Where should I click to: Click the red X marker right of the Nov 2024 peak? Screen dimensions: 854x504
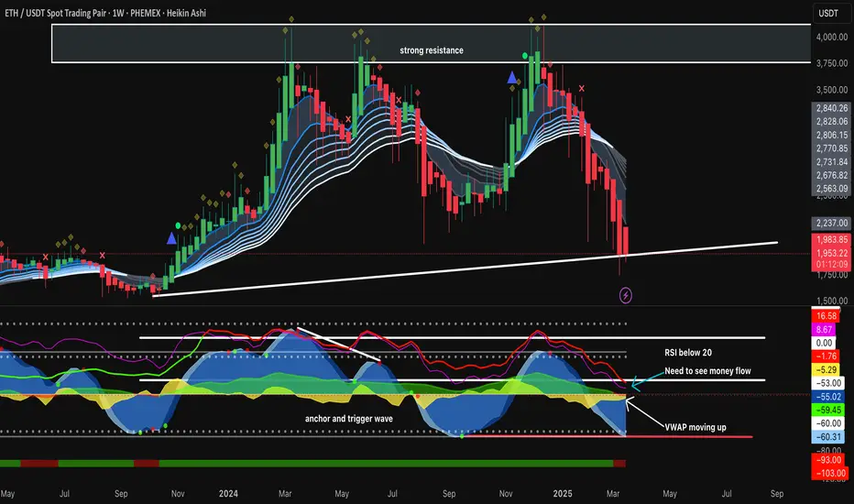(582, 88)
